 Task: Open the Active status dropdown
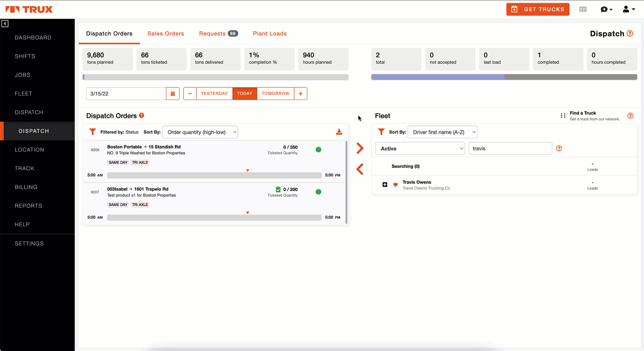(x=420, y=148)
